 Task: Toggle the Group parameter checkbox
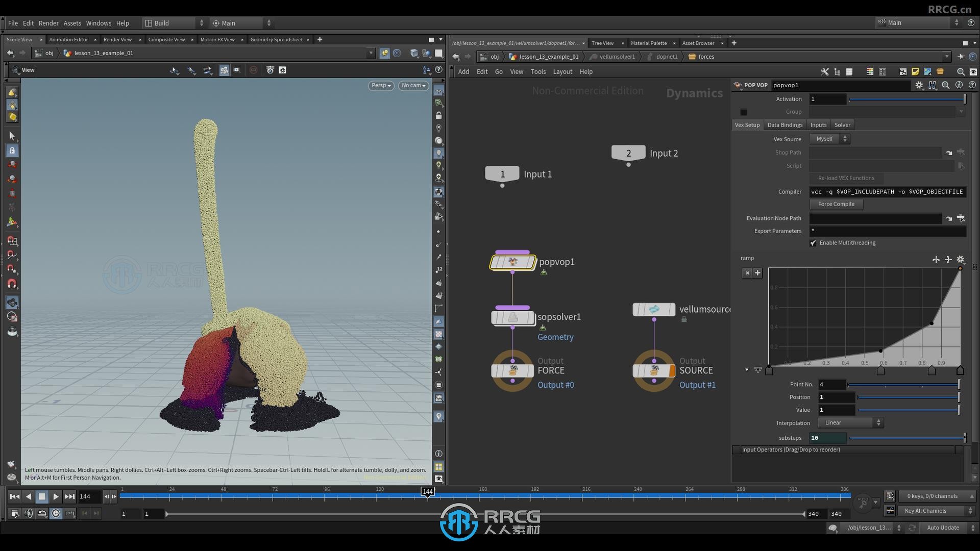pyautogui.click(x=744, y=112)
